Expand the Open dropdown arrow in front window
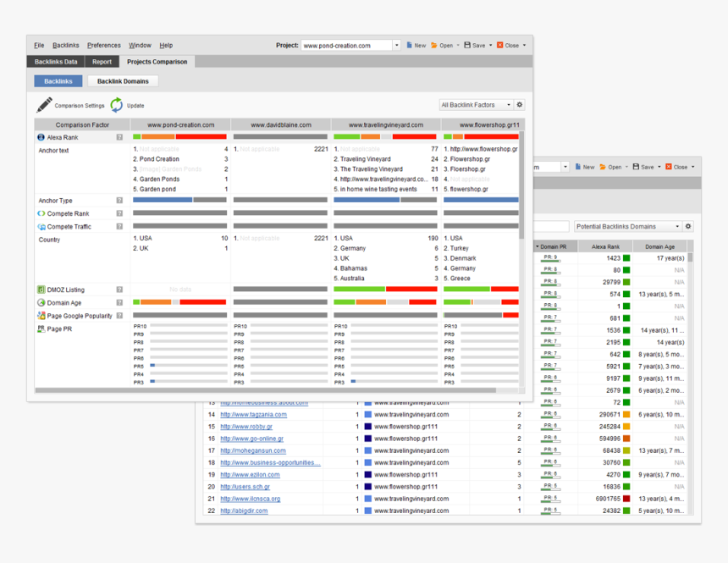Image resolution: width=728 pixels, height=563 pixels. point(458,45)
